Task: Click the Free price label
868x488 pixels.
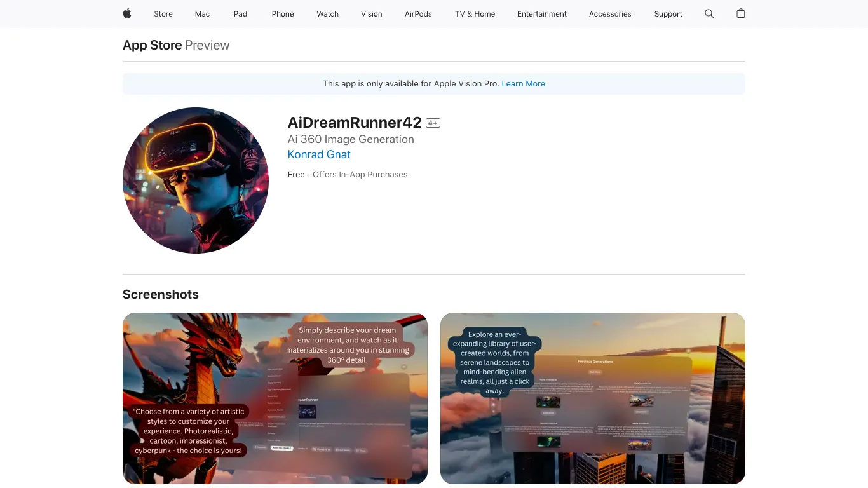Action: point(296,175)
